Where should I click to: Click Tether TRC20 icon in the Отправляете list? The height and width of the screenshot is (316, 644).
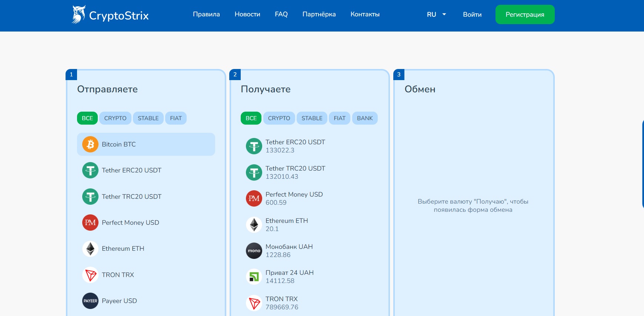coord(90,197)
